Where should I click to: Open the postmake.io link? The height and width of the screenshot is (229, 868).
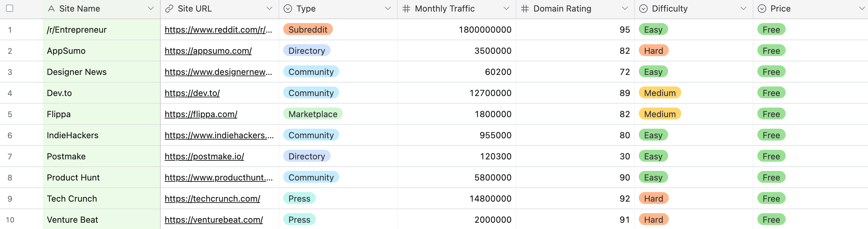click(204, 156)
